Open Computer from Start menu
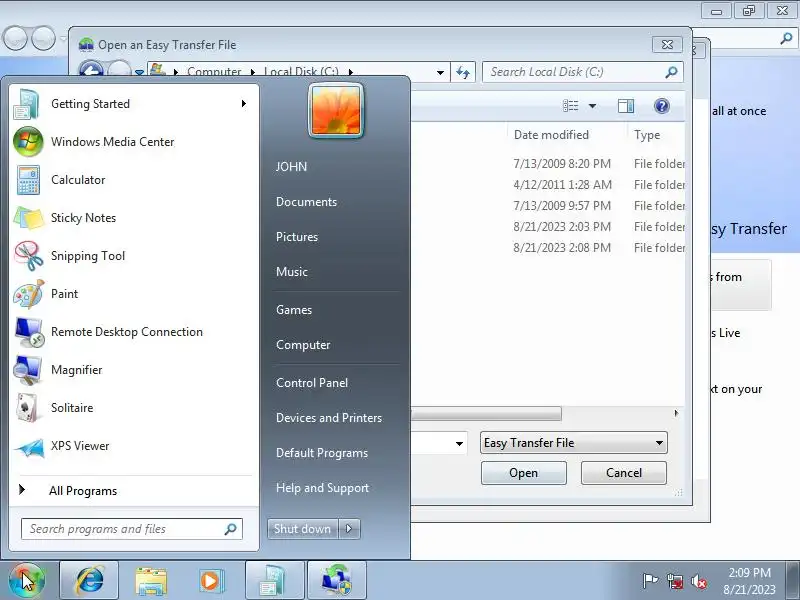The image size is (800, 600). (303, 345)
